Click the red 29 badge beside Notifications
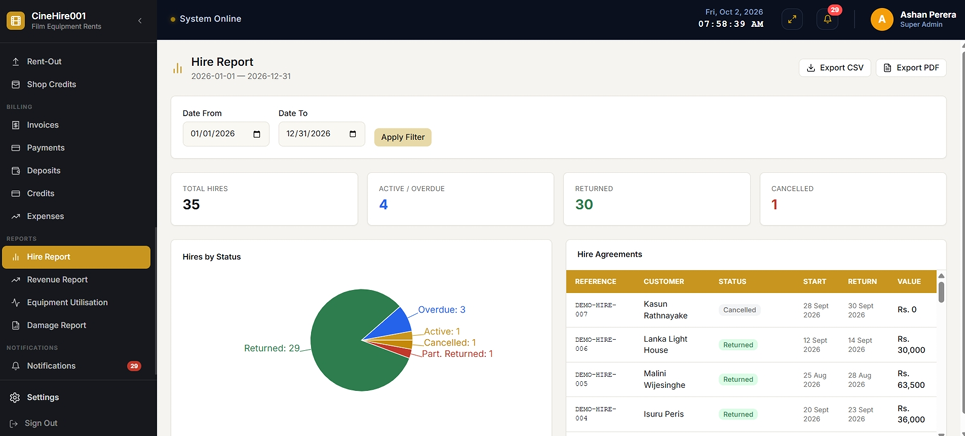Screen dimensions: 965x436 pyautogui.click(x=134, y=366)
